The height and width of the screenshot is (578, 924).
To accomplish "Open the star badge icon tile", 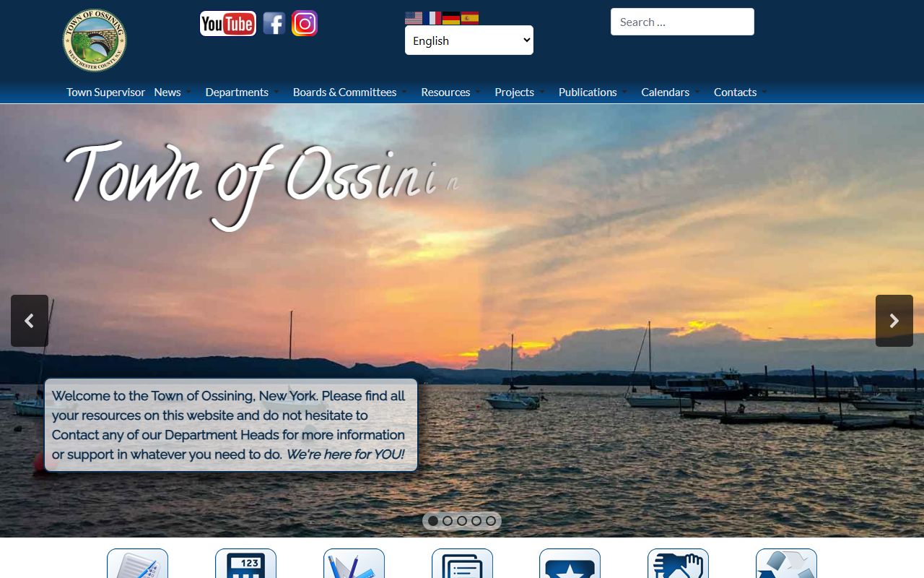I will point(570,564).
